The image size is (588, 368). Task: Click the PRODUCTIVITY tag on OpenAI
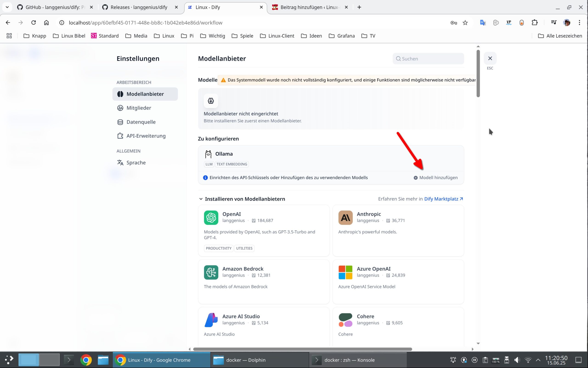tap(219, 248)
